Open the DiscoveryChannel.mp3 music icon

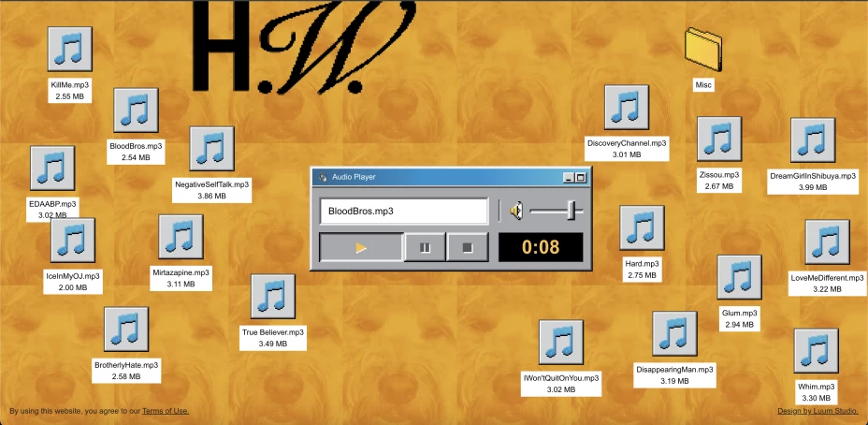point(627,107)
